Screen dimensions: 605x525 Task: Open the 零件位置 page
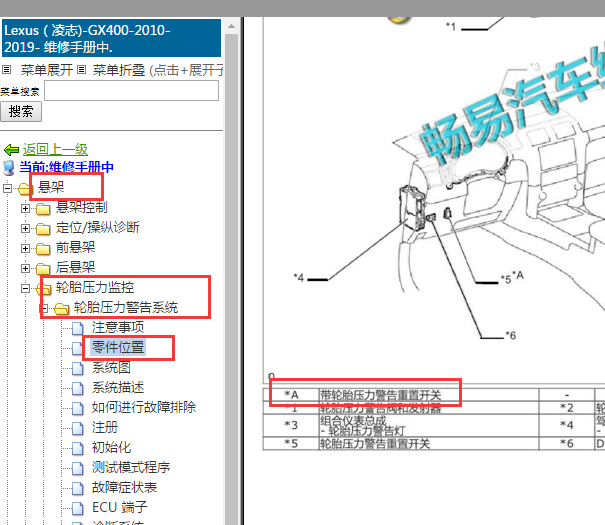118,348
